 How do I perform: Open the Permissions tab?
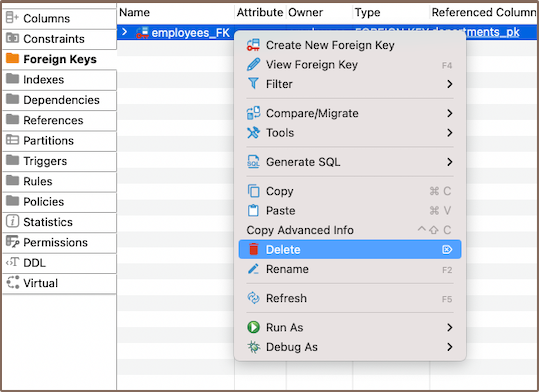(x=59, y=242)
